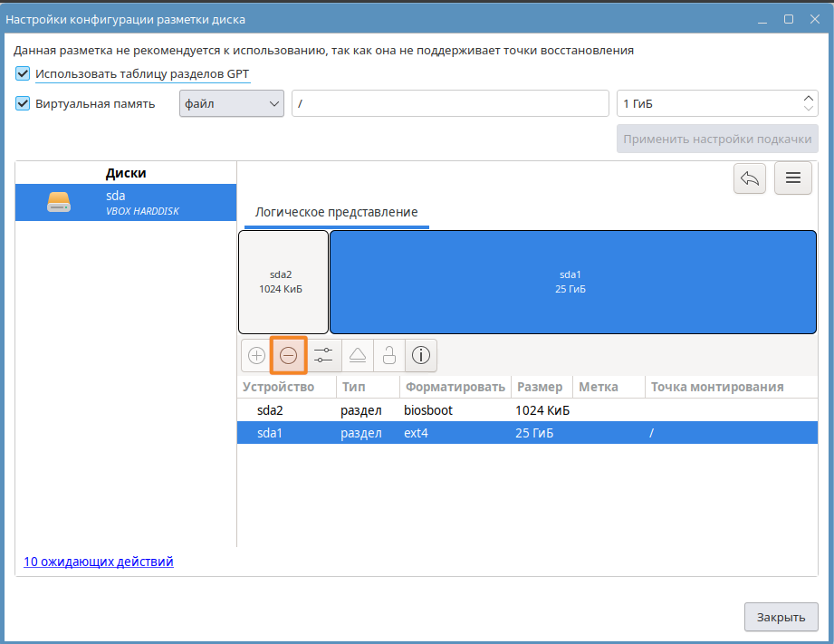Select the Логическое представление tab
Screen dimensions: 834x644
point(336,212)
